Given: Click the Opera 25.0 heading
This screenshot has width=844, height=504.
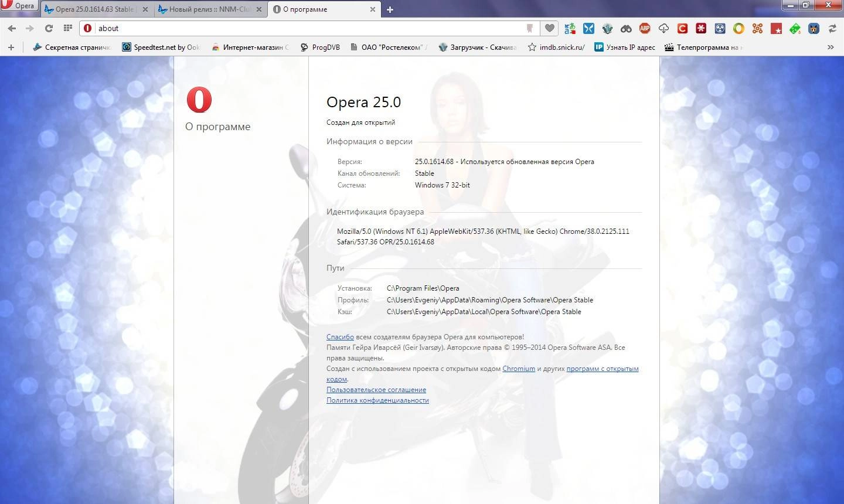Looking at the screenshot, I should 363,102.
